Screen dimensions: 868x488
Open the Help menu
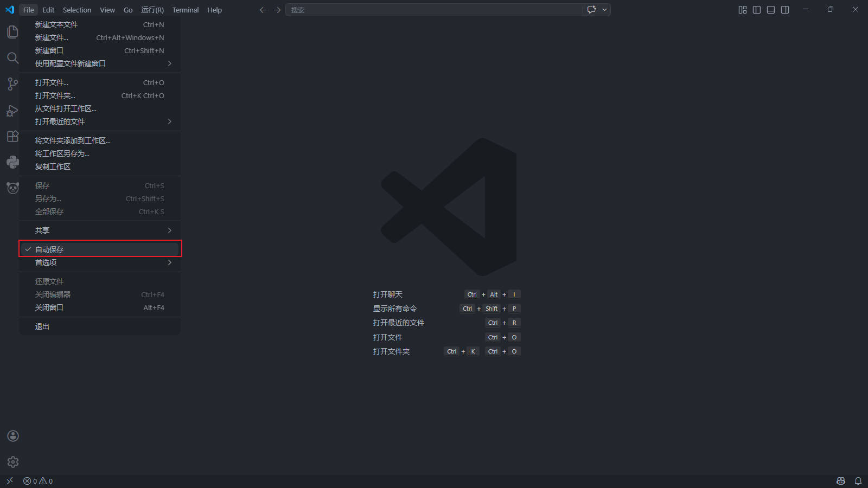215,10
